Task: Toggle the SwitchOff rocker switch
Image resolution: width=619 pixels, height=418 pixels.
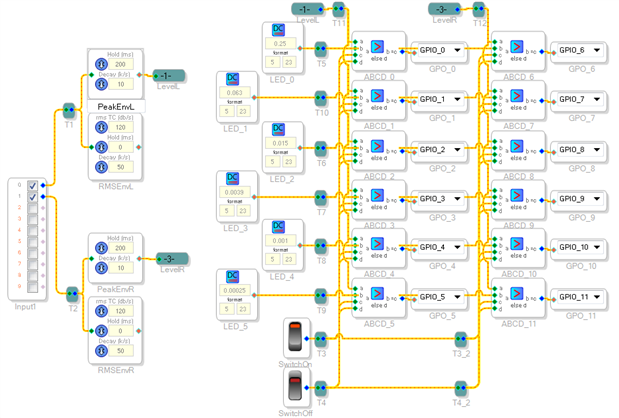Action: click(x=295, y=388)
